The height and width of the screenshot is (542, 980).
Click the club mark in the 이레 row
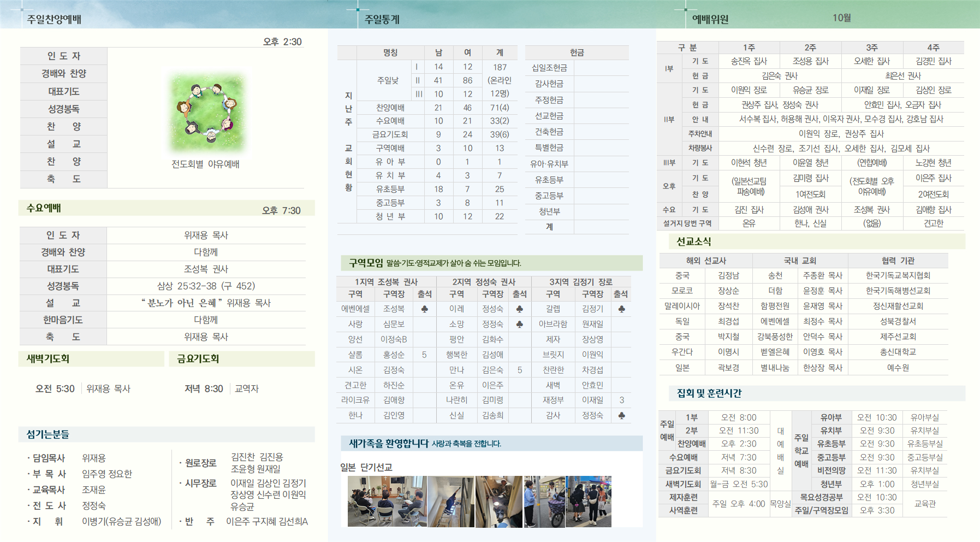[x=519, y=309]
